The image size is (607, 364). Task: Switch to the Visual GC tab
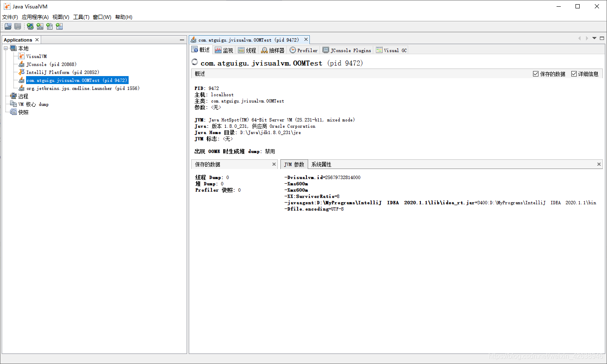[x=391, y=50]
